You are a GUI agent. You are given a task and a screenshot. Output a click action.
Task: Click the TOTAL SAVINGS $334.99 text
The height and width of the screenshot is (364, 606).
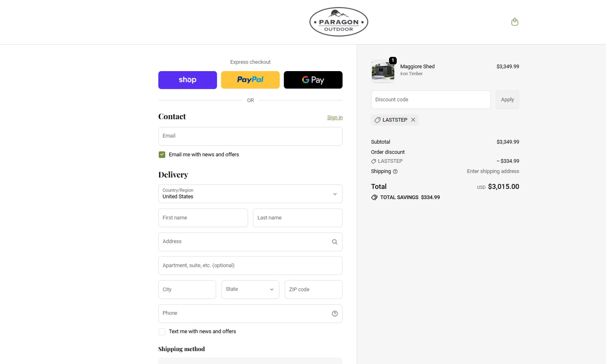click(410, 198)
